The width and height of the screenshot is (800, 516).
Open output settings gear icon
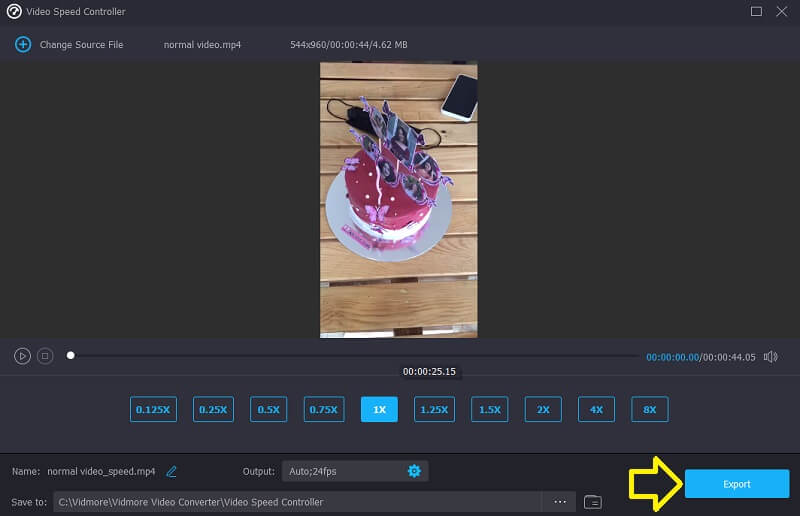pos(414,471)
